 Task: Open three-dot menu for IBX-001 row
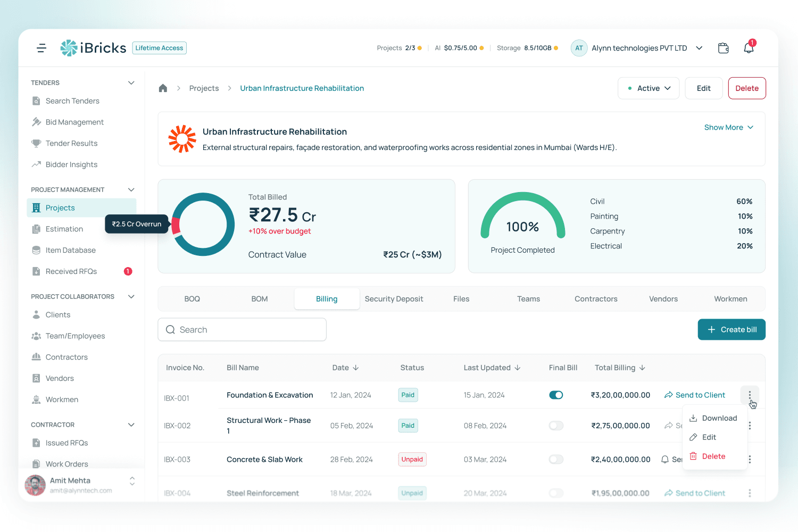point(750,395)
